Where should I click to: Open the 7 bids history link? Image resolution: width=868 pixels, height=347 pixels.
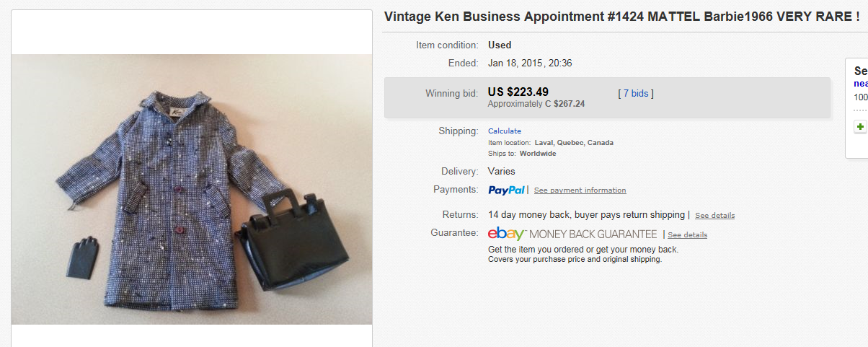point(635,93)
